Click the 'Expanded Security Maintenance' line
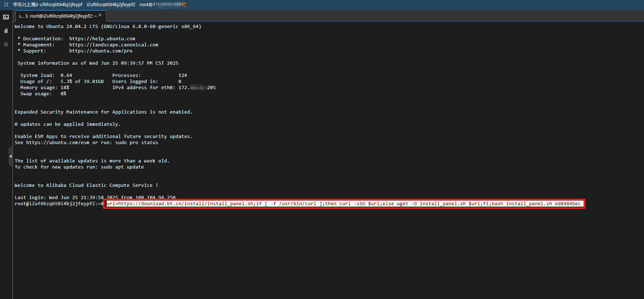The height and width of the screenshot is (299, 644). click(x=104, y=112)
